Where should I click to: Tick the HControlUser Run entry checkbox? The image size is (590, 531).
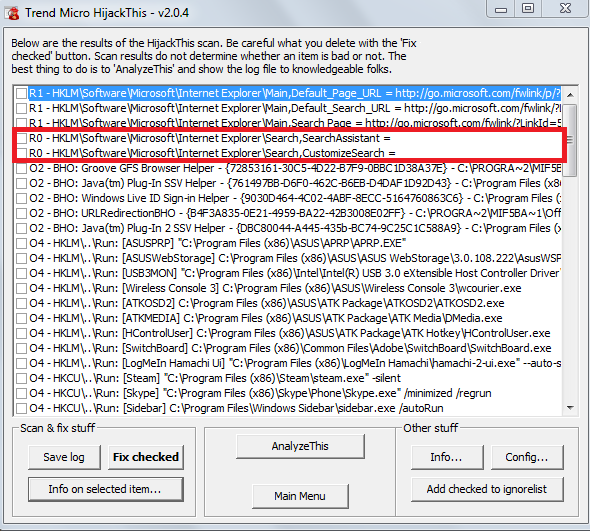(22, 333)
